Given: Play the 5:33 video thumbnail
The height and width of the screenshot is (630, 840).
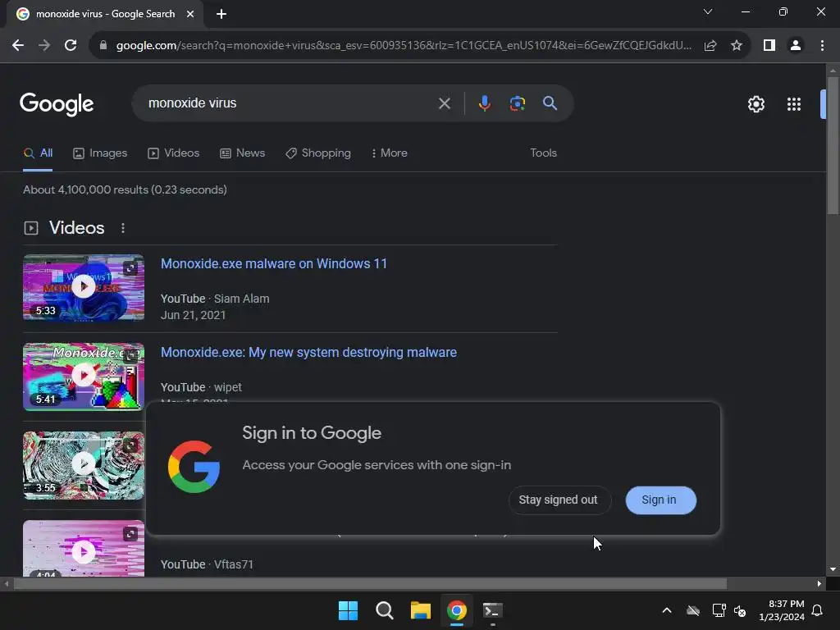Looking at the screenshot, I should coord(84,287).
